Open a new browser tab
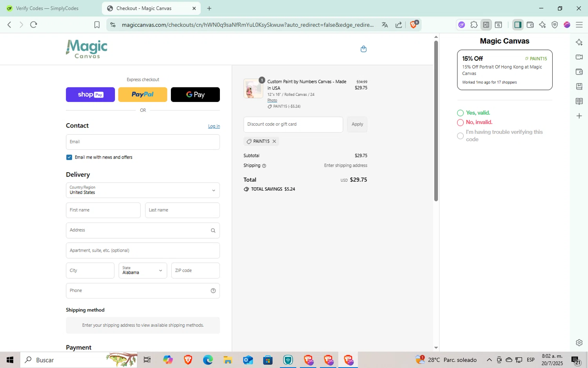This screenshot has height=368, width=588. (x=209, y=8)
